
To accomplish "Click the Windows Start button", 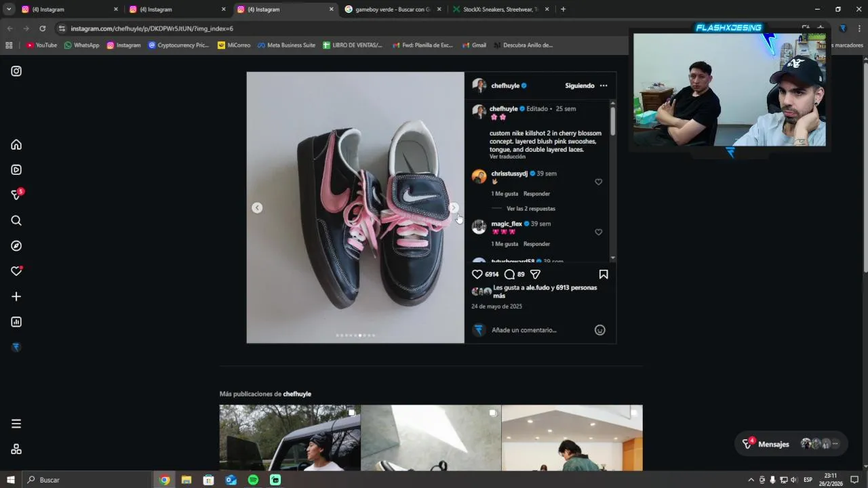I will (x=10, y=480).
